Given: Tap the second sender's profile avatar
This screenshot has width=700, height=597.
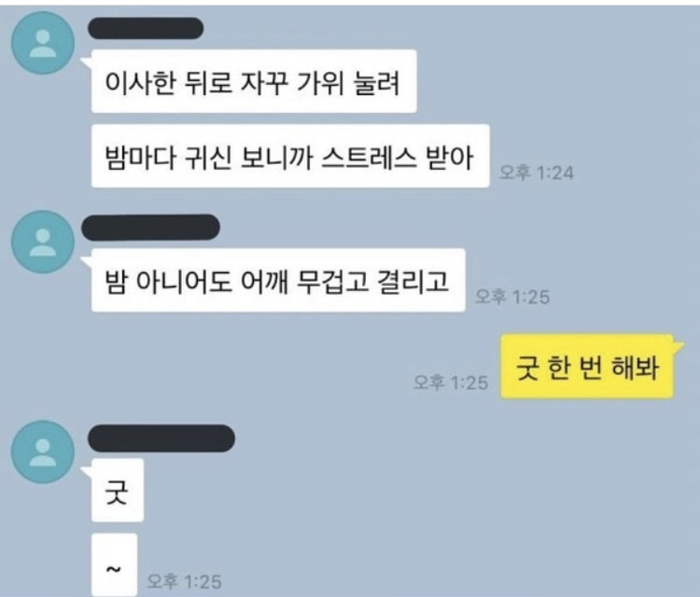Looking at the screenshot, I should (x=42, y=243).
